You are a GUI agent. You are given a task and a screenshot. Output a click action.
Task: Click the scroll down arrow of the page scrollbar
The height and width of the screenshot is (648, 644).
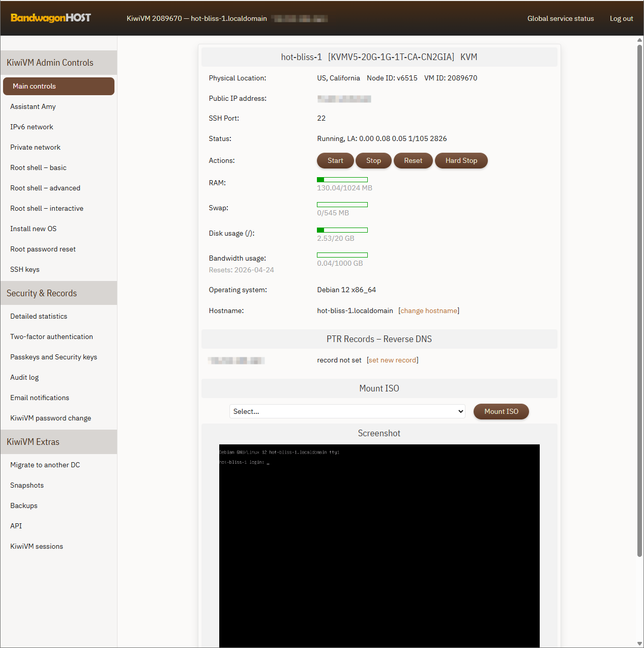coord(639,643)
